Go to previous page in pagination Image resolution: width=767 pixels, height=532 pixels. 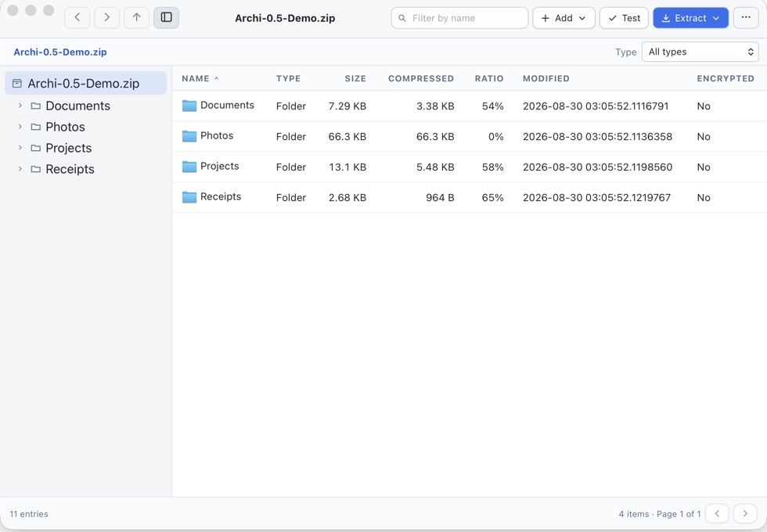pyautogui.click(x=717, y=513)
